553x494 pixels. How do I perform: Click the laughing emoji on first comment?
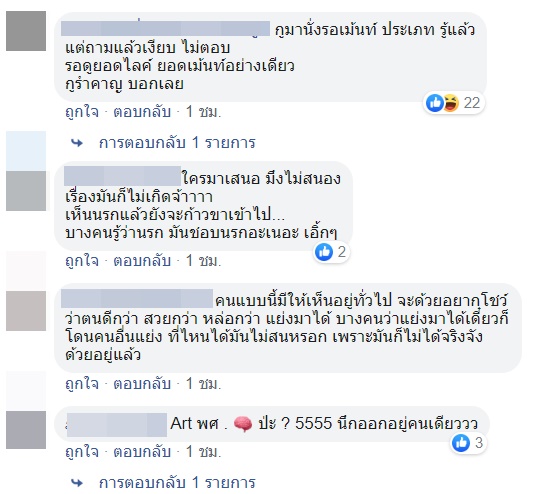[x=451, y=103]
